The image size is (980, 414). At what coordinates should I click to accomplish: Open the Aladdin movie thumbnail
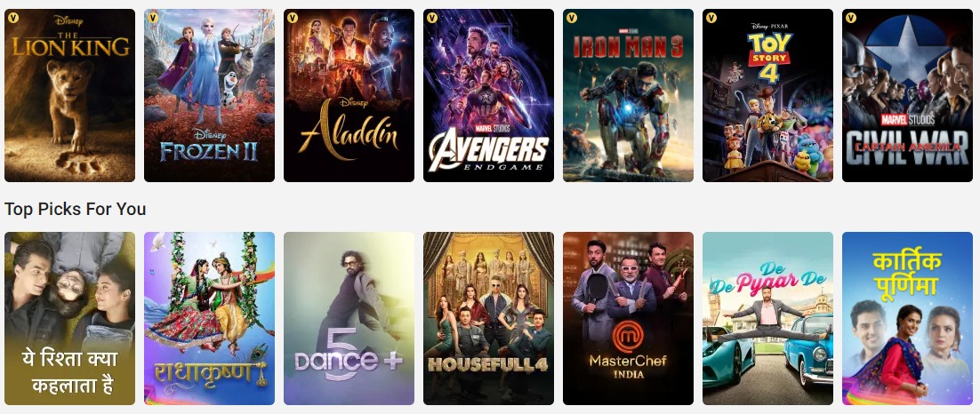click(x=349, y=95)
